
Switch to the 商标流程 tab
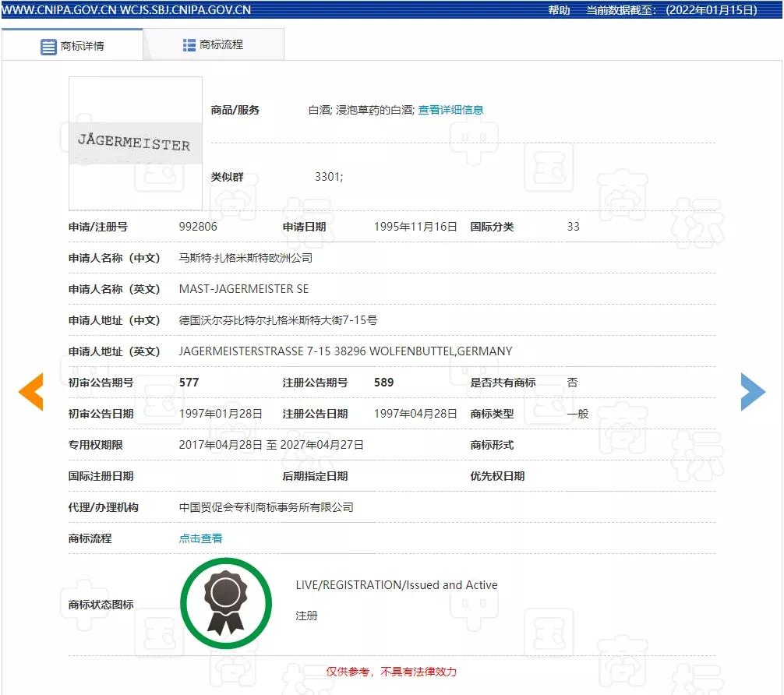click(214, 45)
